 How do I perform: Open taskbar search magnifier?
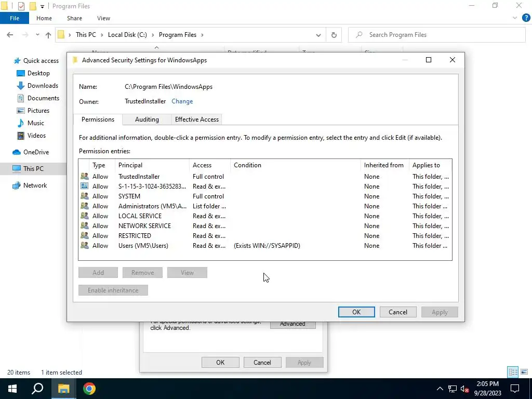37,389
